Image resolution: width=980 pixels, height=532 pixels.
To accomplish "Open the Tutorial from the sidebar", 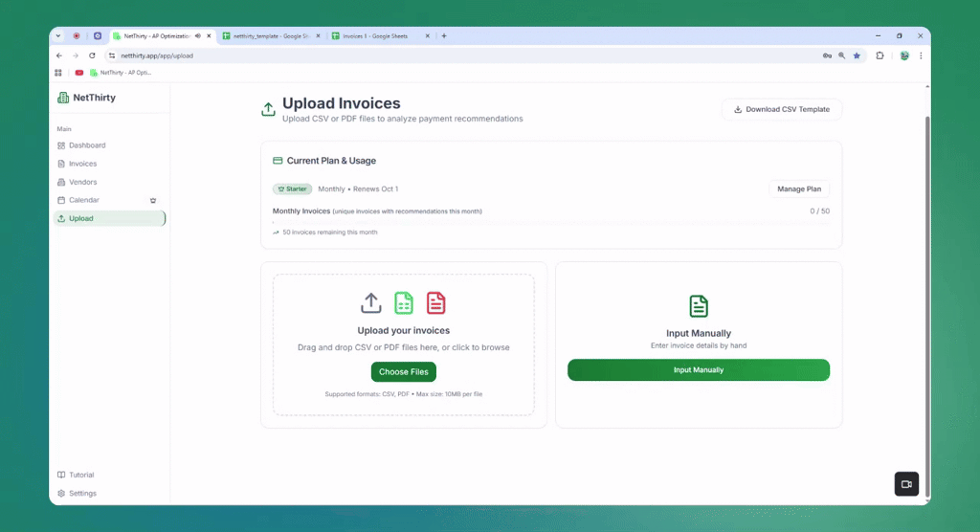I will (x=81, y=475).
